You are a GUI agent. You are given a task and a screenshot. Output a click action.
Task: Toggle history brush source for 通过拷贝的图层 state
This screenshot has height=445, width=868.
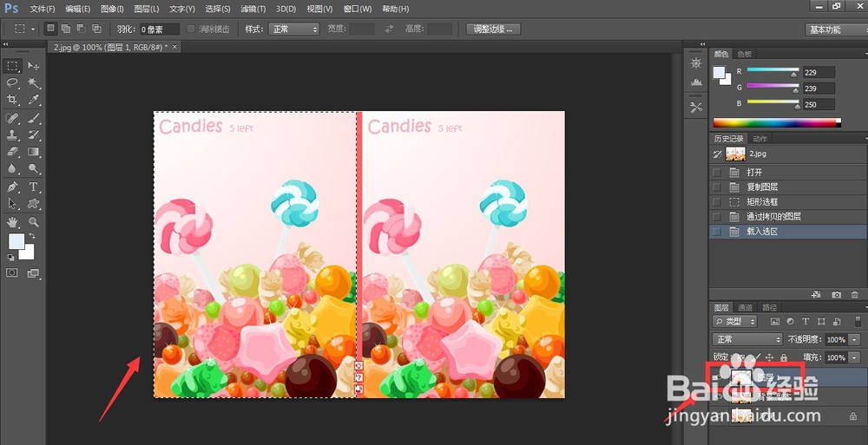717,216
